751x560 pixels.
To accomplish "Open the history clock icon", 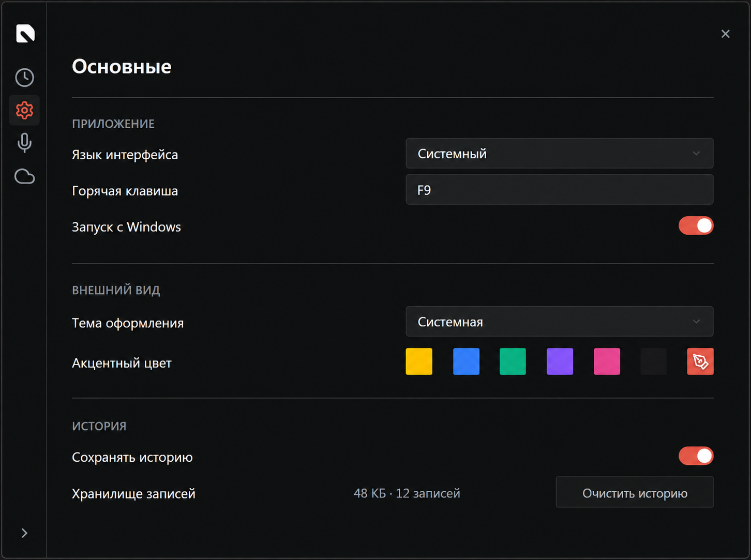I will click(x=24, y=78).
